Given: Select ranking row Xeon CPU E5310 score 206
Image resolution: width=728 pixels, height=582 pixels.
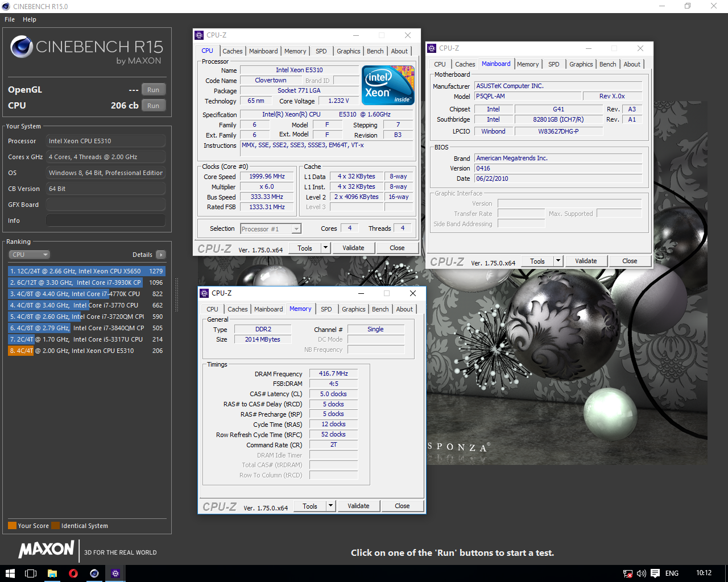Looking at the screenshot, I should point(86,351).
